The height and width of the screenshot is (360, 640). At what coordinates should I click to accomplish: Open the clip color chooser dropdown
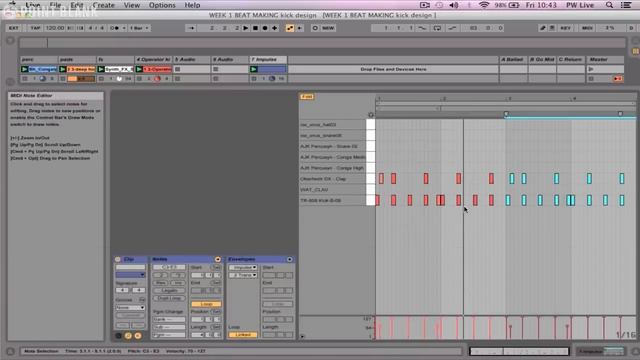131,275
